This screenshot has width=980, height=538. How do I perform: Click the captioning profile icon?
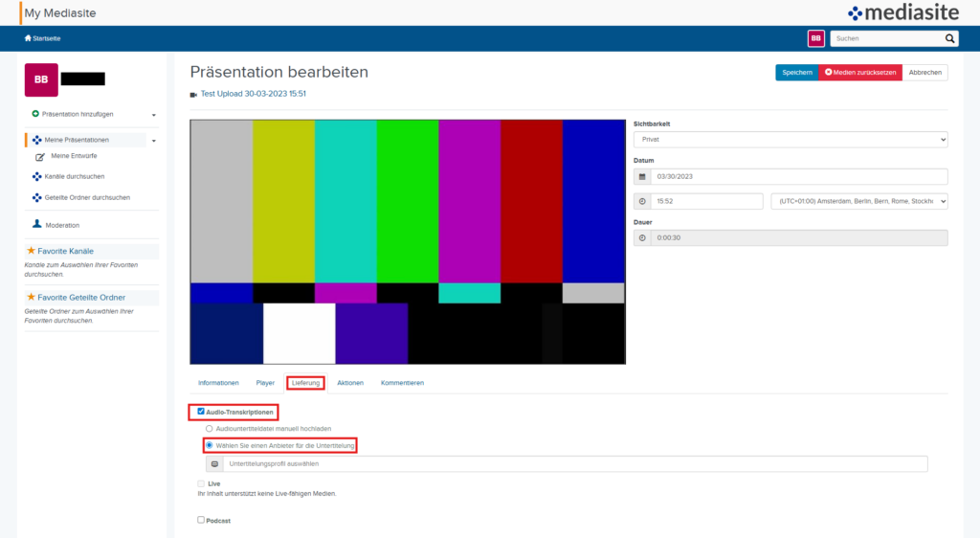coord(214,464)
